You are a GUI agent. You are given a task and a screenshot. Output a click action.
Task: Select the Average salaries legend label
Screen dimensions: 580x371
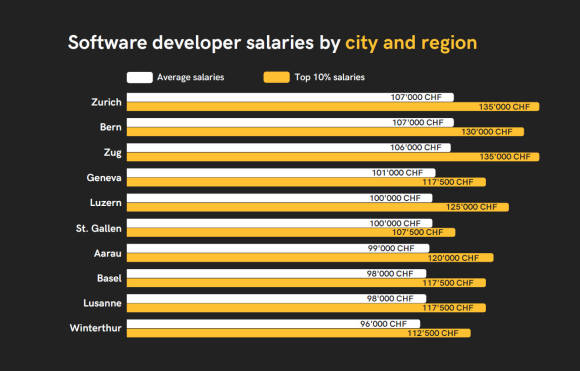coord(190,77)
